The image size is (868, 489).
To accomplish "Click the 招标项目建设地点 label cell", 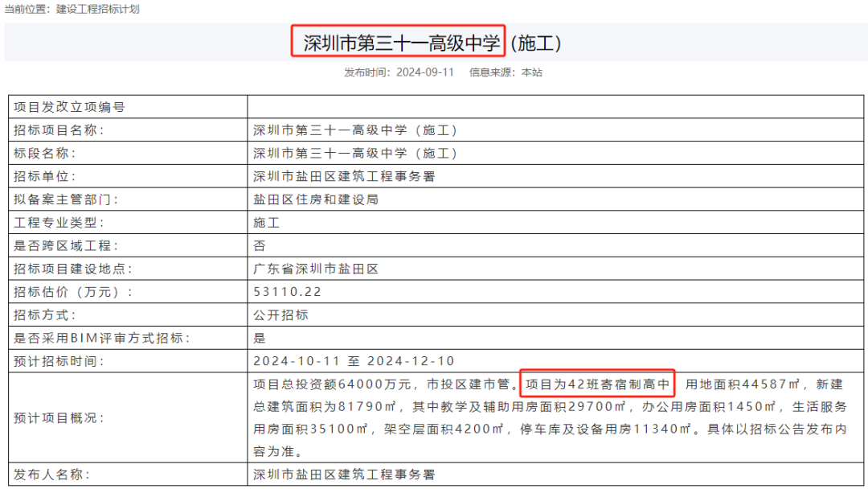I will [128, 269].
